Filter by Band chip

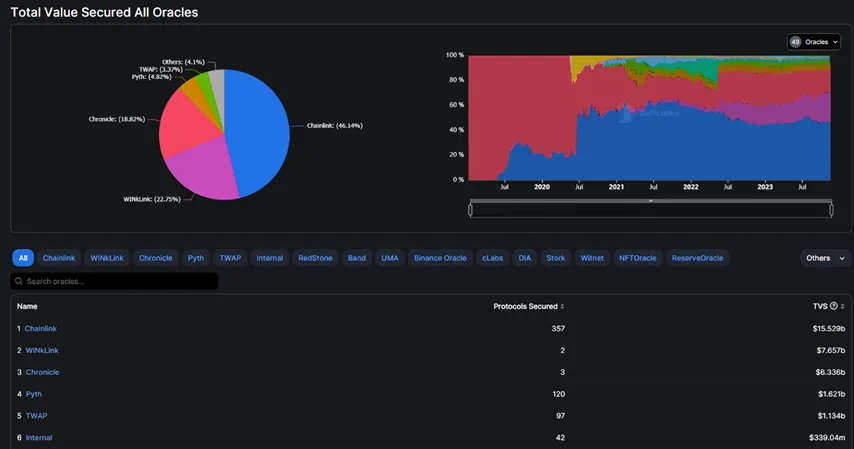[357, 258]
